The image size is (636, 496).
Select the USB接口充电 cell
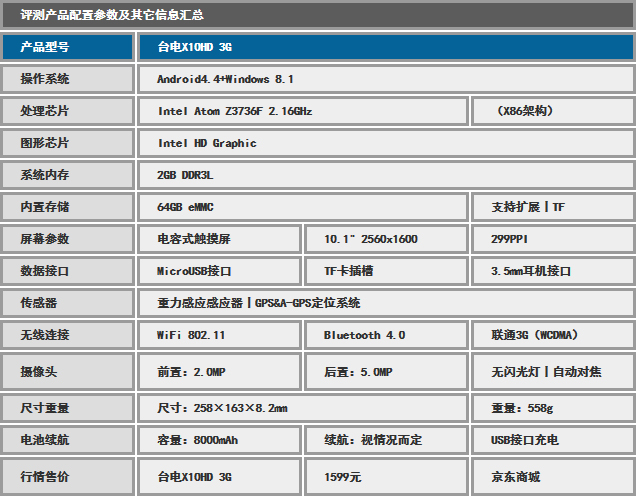click(553, 440)
